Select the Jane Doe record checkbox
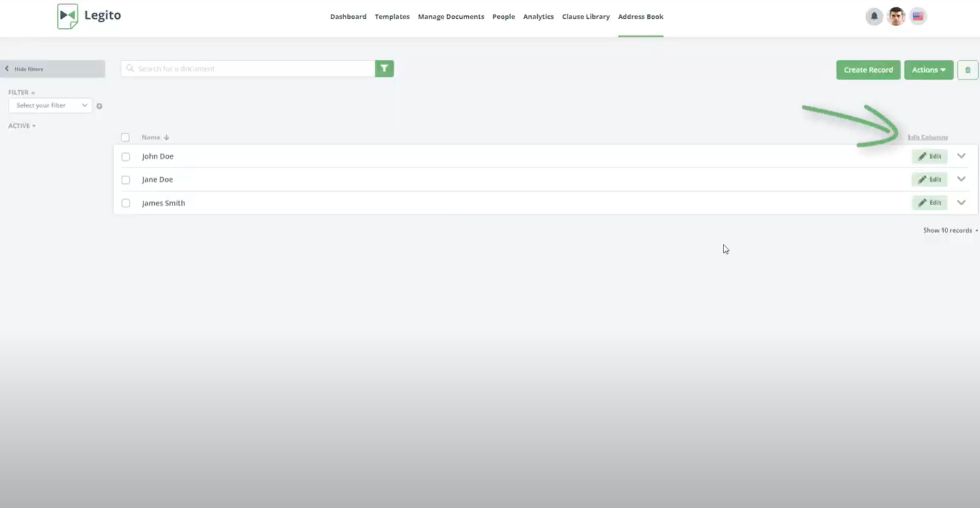The width and height of the screenshot is (980, 508). pyautogui.click(x=126, y=180)
